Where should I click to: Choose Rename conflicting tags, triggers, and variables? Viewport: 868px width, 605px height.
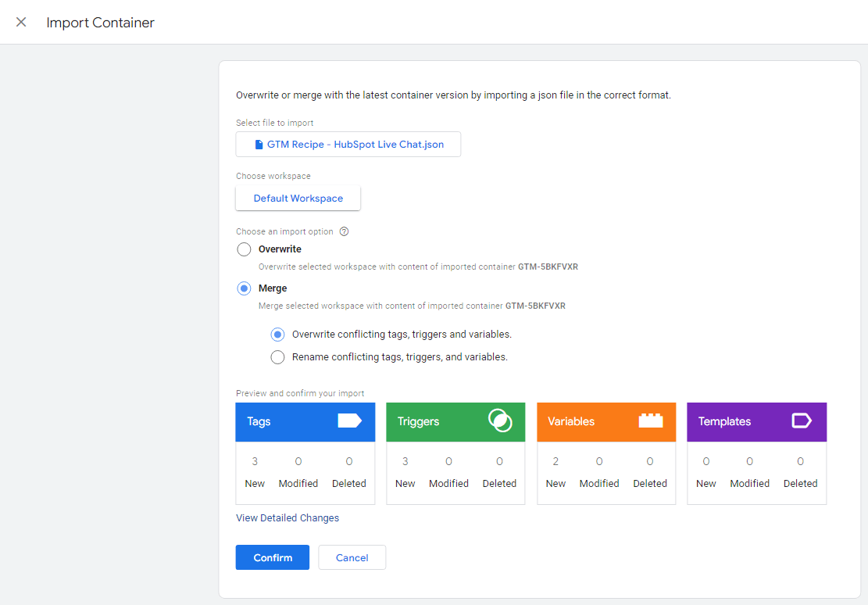(278, 357)
